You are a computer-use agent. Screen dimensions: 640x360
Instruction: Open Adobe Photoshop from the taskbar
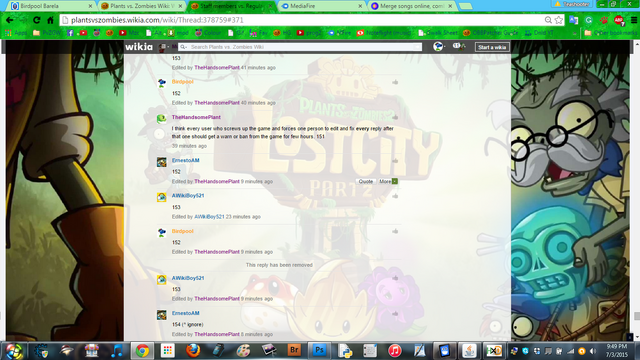click(319, 351)
